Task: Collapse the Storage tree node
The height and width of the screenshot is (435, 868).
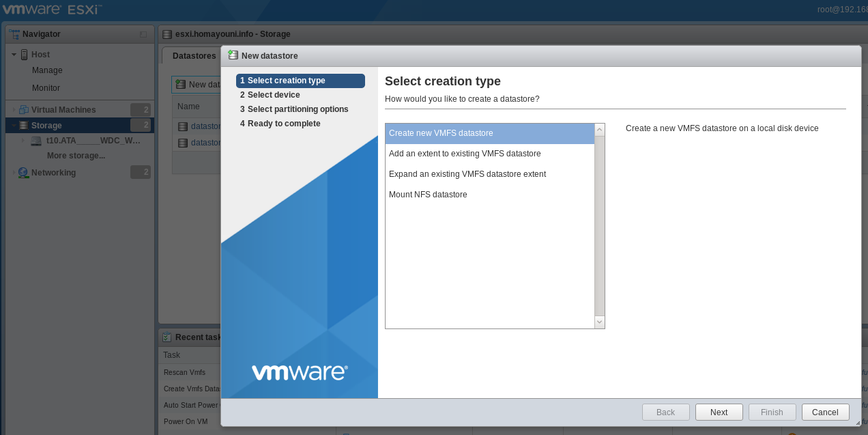Action: [14, 126]
